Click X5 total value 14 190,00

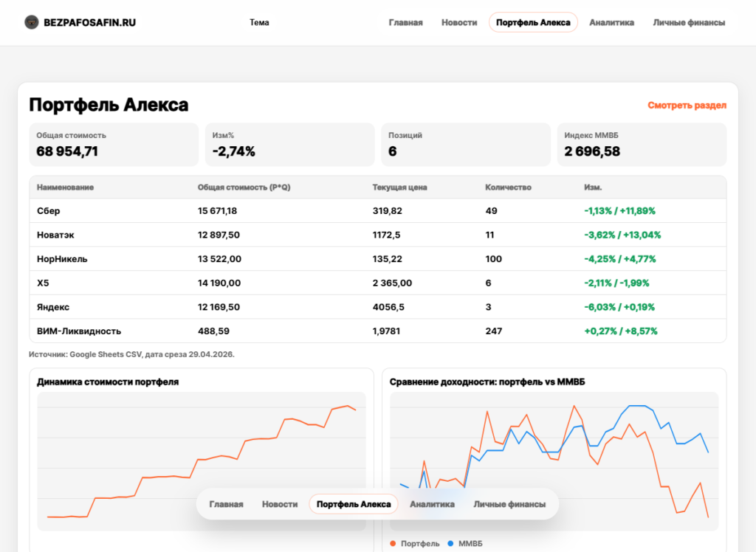pyautogui.click(x=219, y=283)
